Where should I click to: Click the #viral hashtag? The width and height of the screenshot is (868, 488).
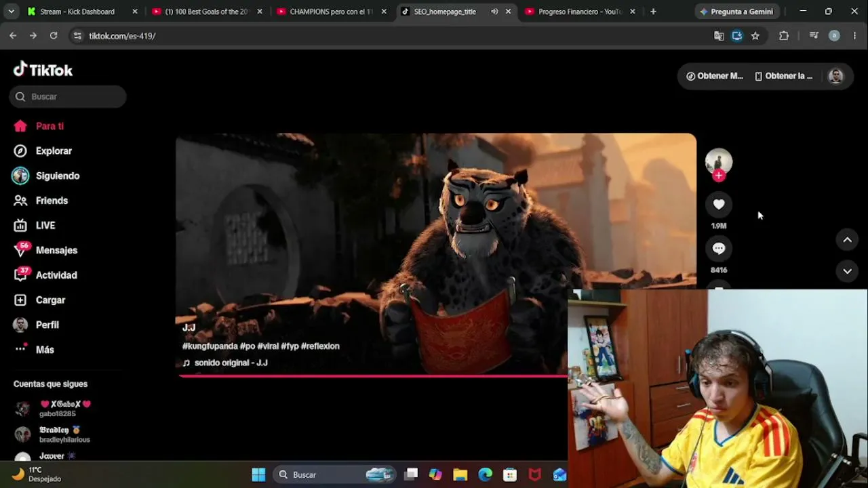coord(268,346)
